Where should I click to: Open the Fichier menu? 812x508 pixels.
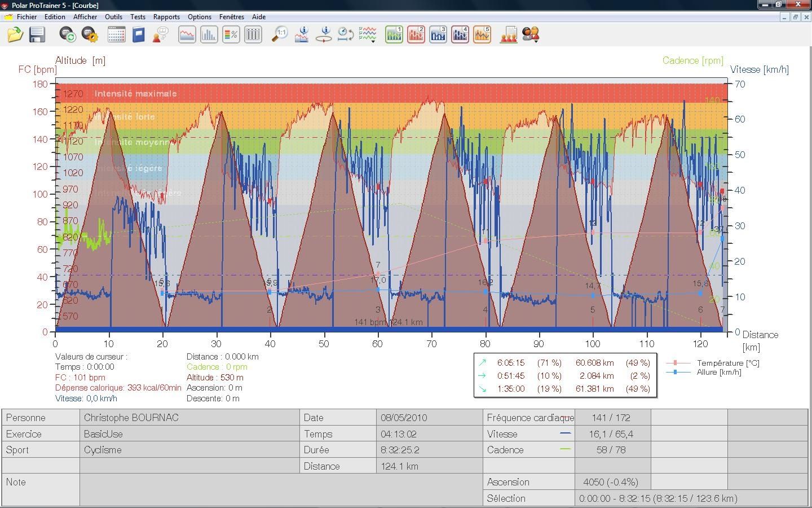click(x=27, y=17)
